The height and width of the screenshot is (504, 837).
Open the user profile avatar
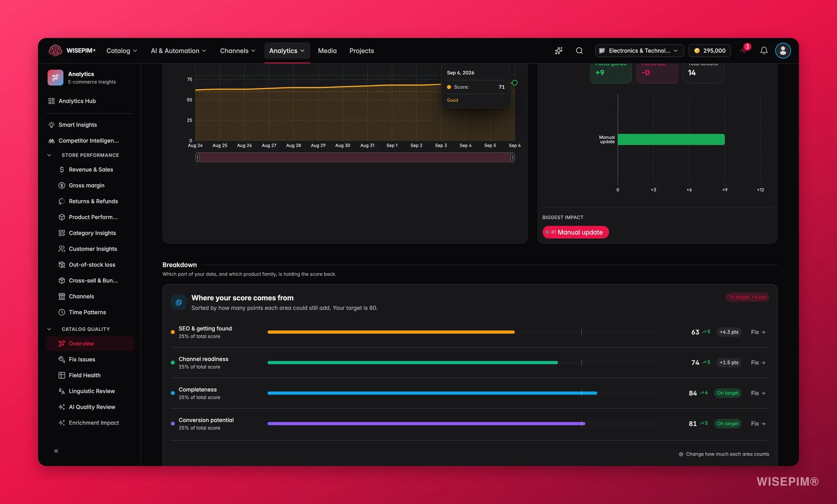click(x=783, y=51)
